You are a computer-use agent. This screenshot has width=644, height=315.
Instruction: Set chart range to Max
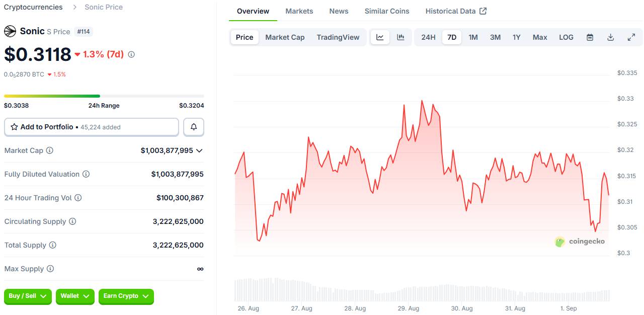[x=540, y=37]
